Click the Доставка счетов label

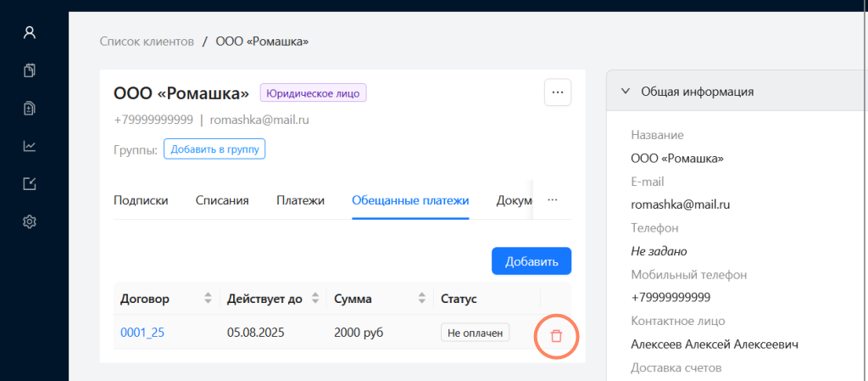coord(676,367)
